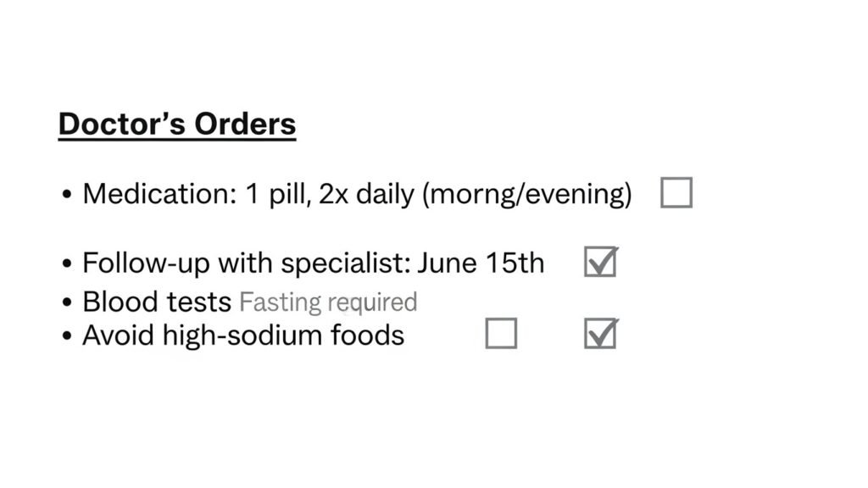
Task: Tick the empty checkbox beside Avoid high-sodium foods
Action: pos(501,334)
